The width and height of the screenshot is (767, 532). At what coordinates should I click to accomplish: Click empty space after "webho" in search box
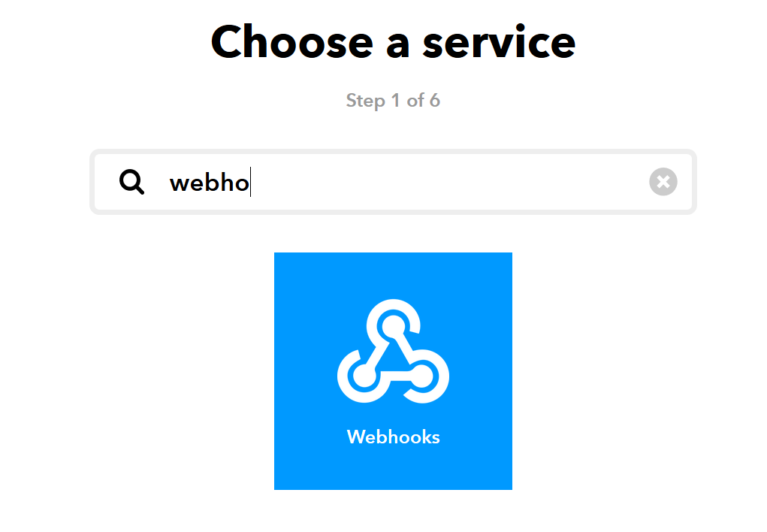click(451, 182)
